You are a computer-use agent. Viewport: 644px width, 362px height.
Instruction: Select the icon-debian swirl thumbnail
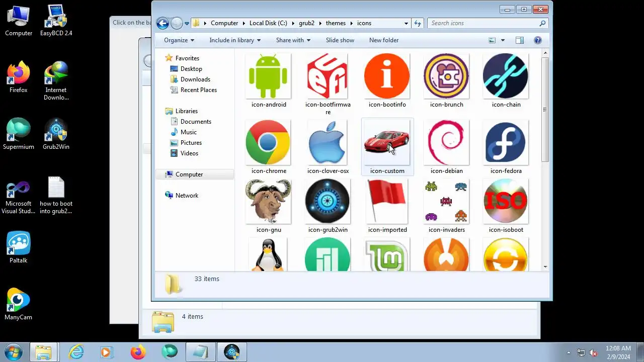[446, 143]
